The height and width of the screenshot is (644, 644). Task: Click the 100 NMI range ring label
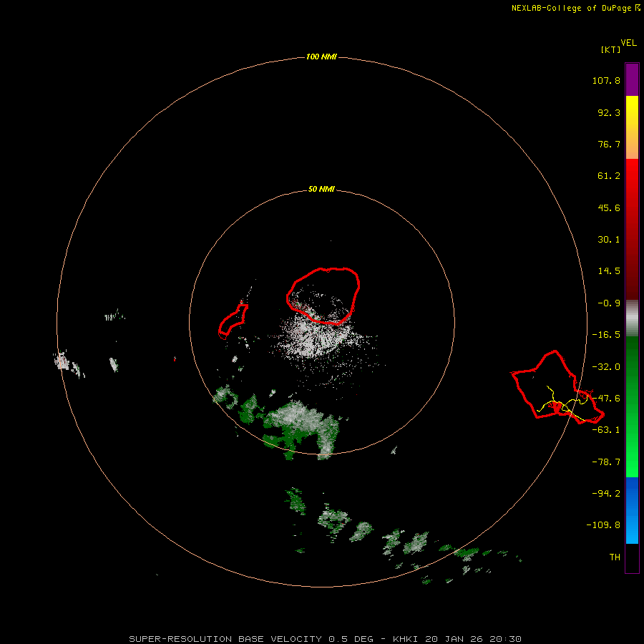(321, 57)
